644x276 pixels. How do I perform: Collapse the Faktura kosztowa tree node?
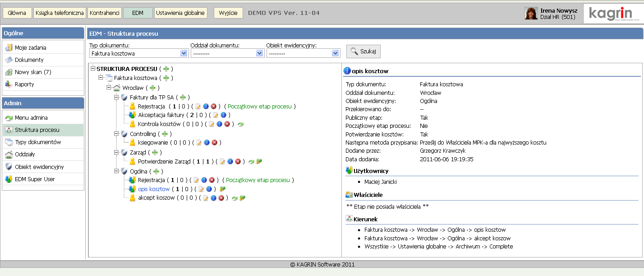(x=101, y=78)
